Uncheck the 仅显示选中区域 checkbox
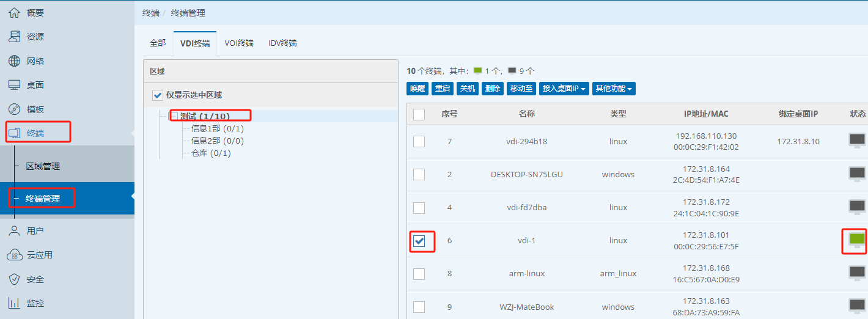The height and width of the screenshot is (319, 868). click(157, 95)
